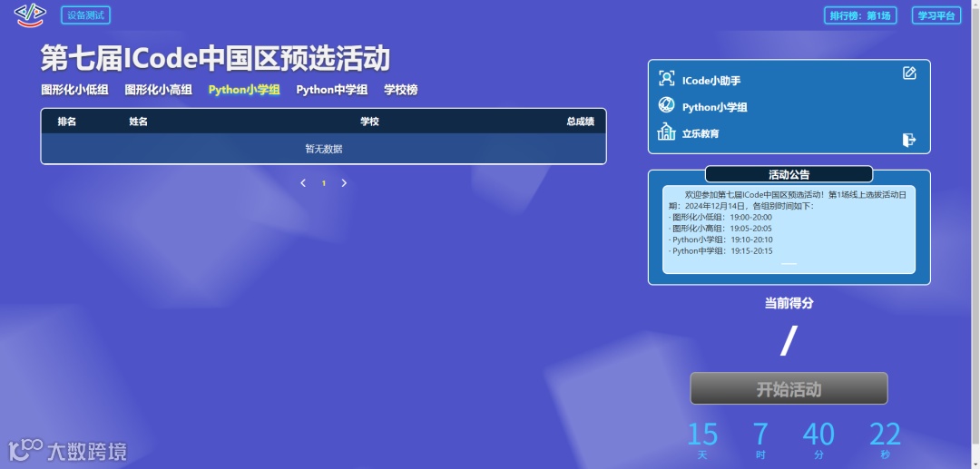Click the 40 分 countdown minutes value
Image resolution: width=980 pixels, height=469 pixels.
point(818,435)
